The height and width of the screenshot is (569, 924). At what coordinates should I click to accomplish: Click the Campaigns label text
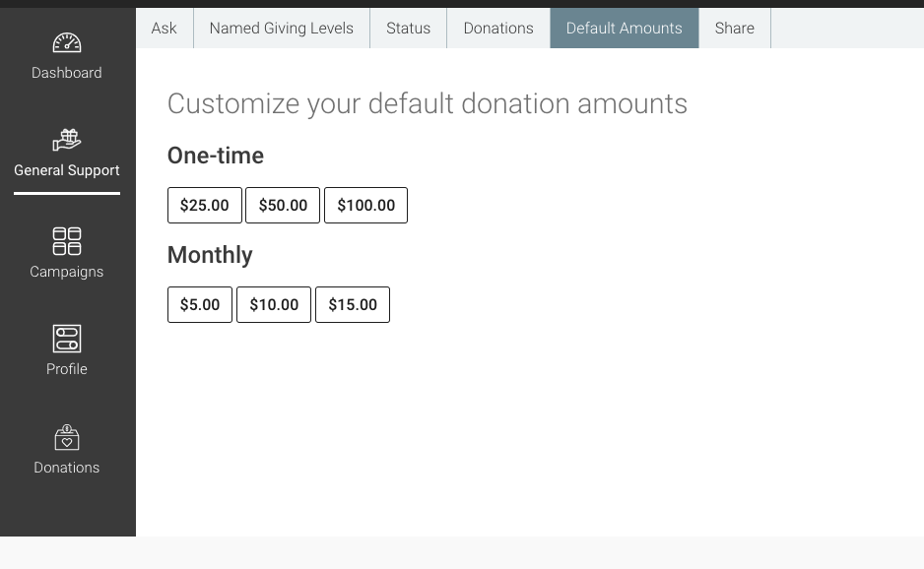click(66, 272)
